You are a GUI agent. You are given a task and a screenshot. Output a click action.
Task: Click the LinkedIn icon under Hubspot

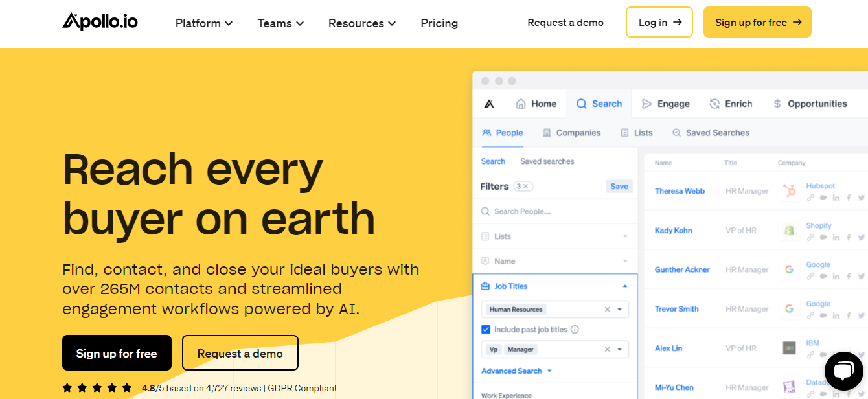tap(836, 198)
